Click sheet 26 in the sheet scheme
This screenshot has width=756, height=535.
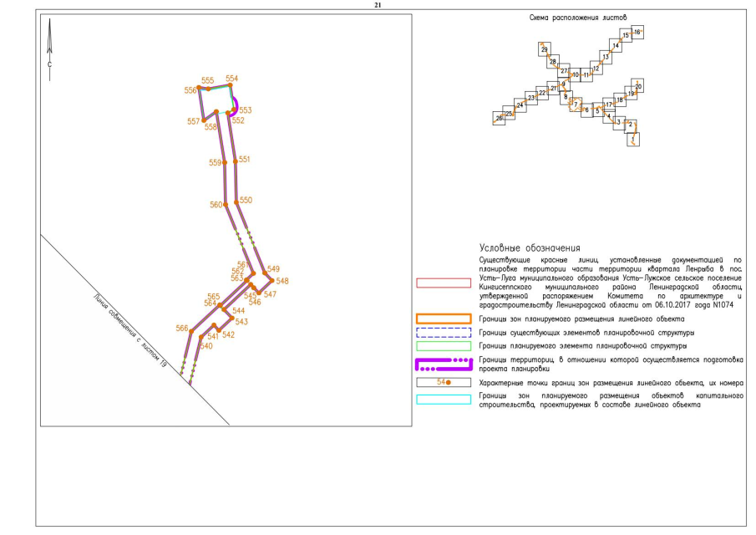[x=500, y=119]
